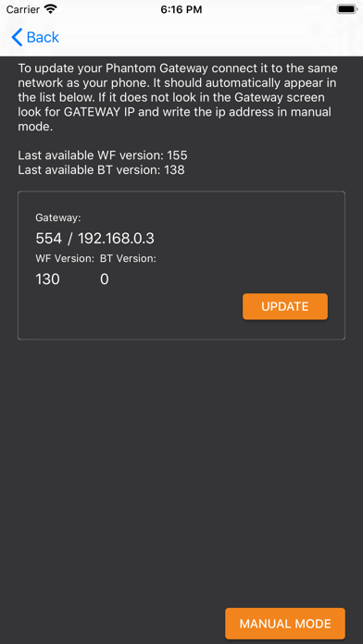Screen dimensions: 363x644
Task: Tap the Gateway: label in the card
Action: point(58,218)
